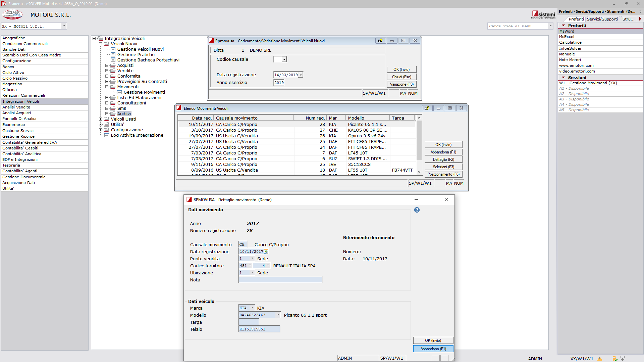Open the calendar icon beside date 10/11/2017
Viewport: 644px width, 362px height.
click(266, 251)
